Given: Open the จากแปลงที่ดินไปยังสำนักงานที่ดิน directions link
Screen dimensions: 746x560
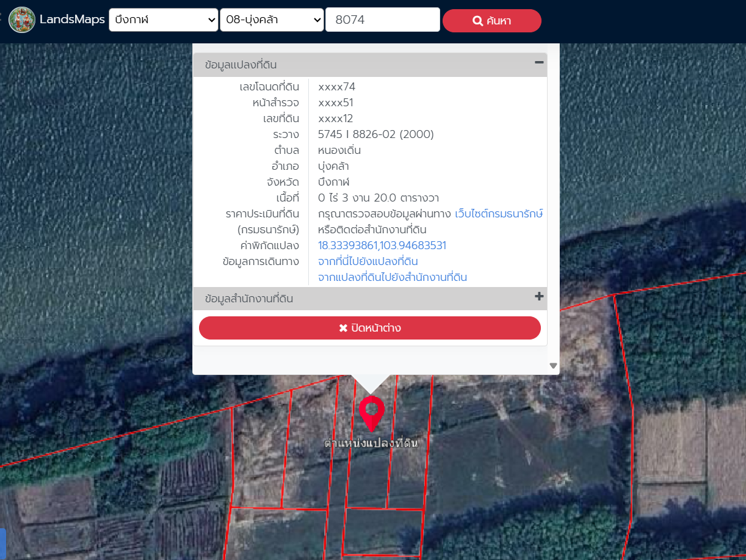Looking at the screenshot, I should 392,277.
